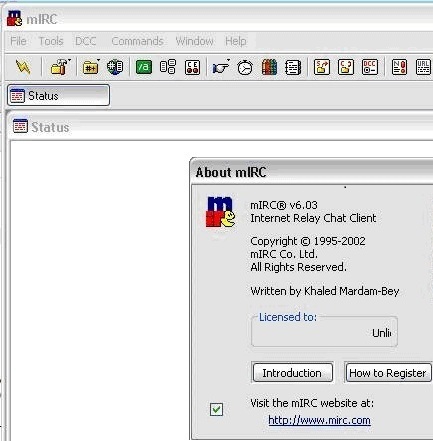The image size is (433, 441).
Task: Open the http://www.mirc.com link
Action: click(x=319, y=420)
